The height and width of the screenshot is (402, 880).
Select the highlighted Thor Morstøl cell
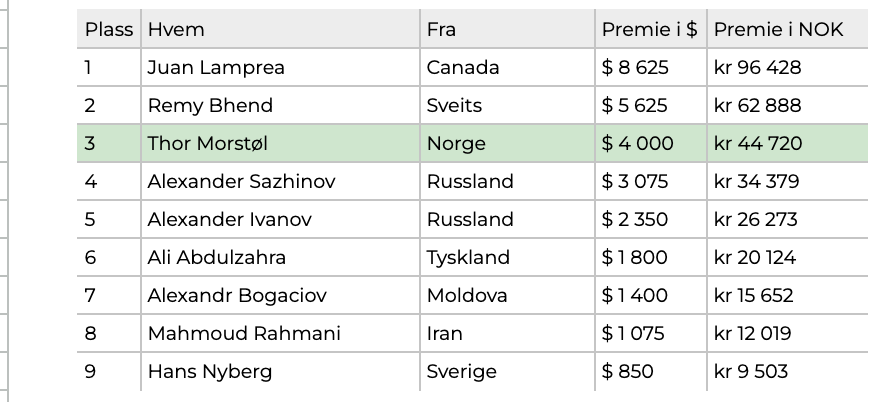point(281,144)
